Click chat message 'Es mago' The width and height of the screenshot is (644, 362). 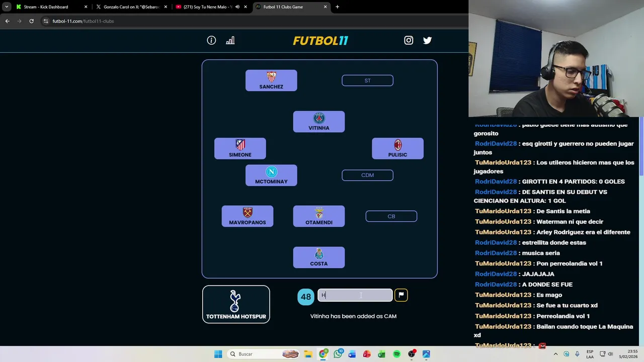coord(549,295)
